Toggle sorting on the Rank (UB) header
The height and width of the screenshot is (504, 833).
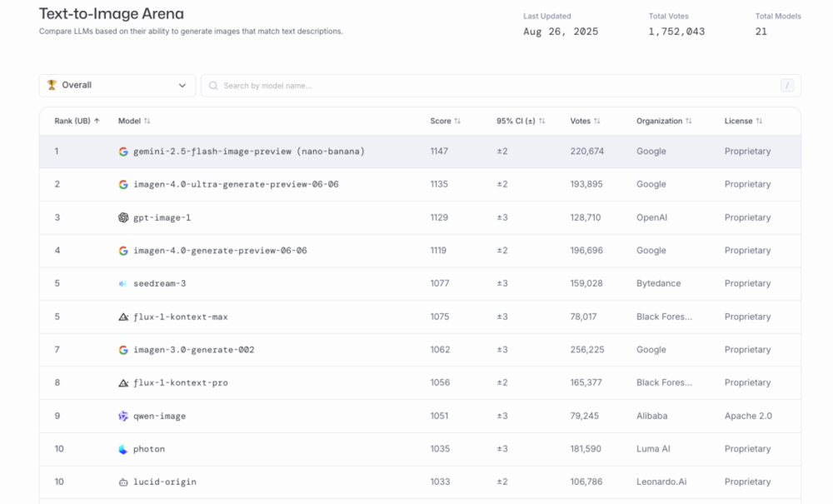pyautogui.click(x=77, y=121)
